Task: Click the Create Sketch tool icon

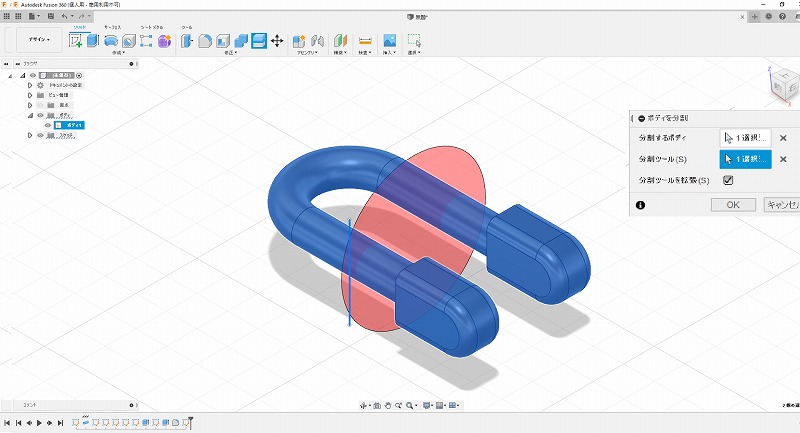Action: [x=75, y=40]
